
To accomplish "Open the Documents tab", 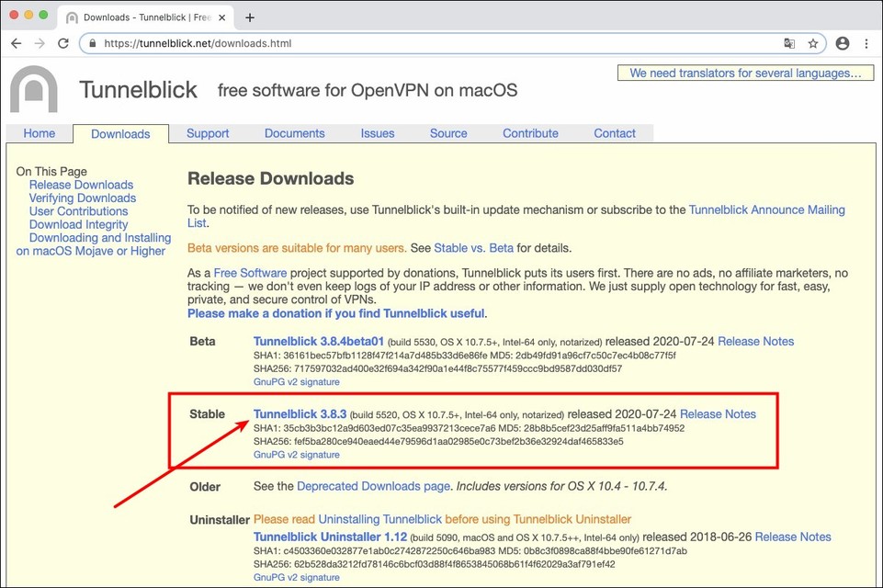I will [294, 133].
